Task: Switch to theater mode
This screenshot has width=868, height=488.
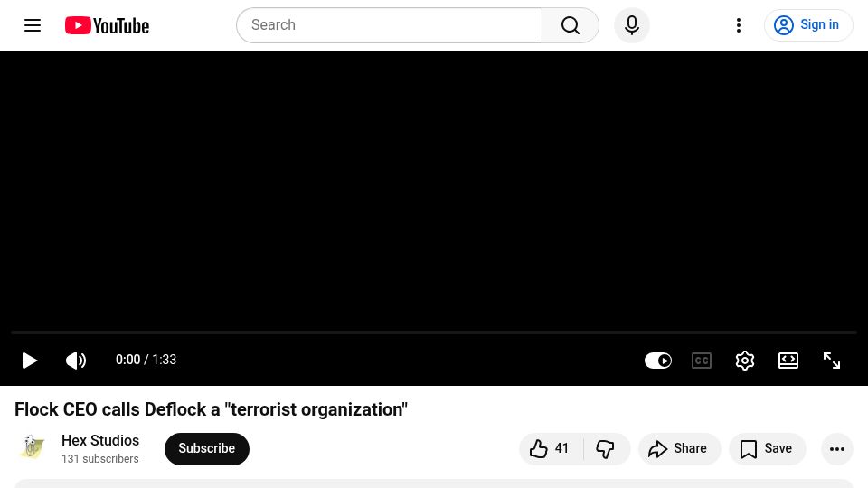Action: coord(788,361)
